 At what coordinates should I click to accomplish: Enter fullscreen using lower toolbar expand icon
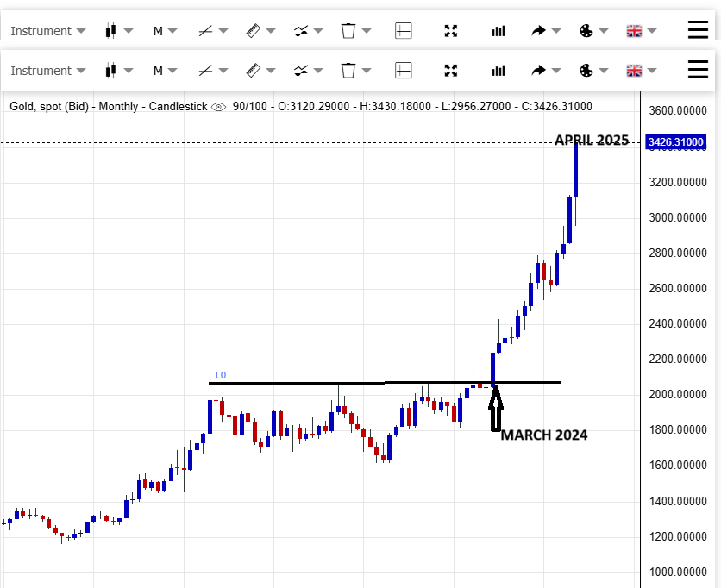click(x=450, y=71)
